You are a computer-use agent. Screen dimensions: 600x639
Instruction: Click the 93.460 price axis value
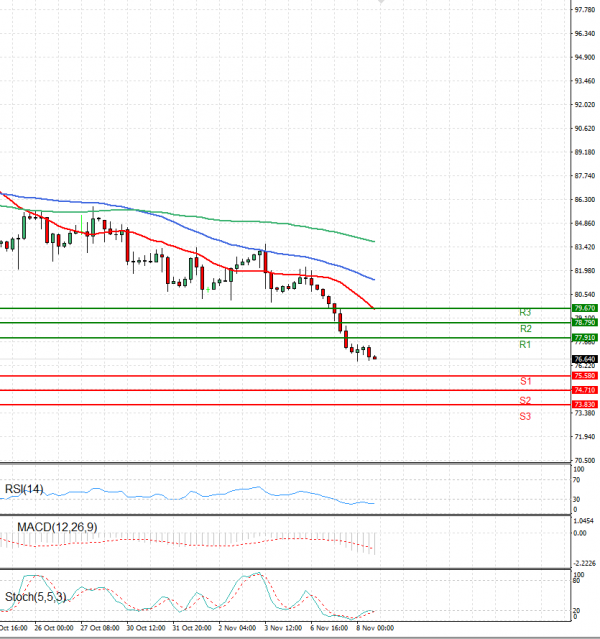585,81
